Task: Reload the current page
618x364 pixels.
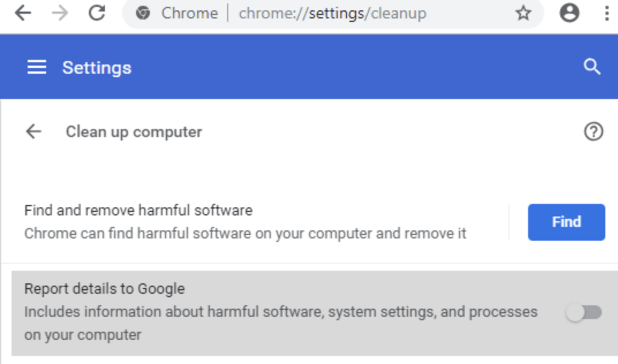Action: click(96, 13)
